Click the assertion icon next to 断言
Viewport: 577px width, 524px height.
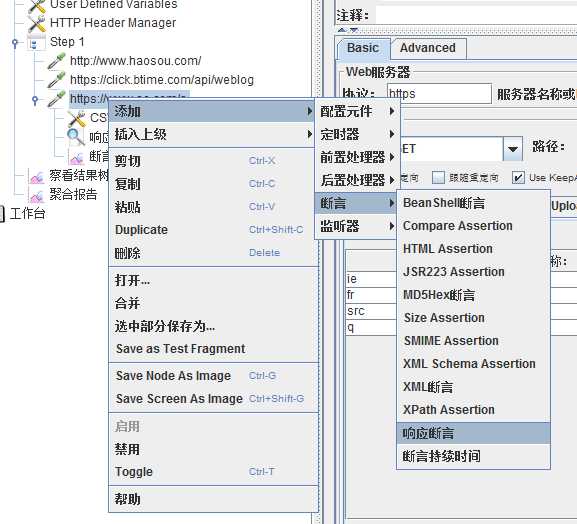[x=77, y=157]
